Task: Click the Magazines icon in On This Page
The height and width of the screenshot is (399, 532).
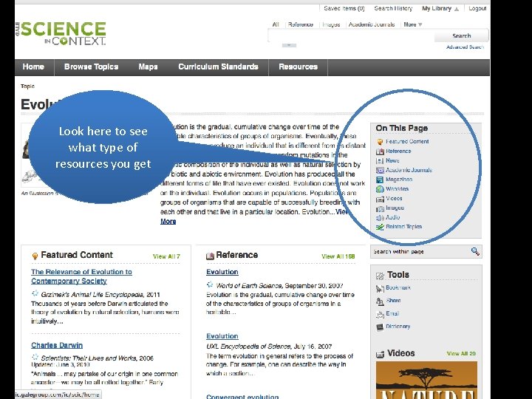Action: coord(380,180)
